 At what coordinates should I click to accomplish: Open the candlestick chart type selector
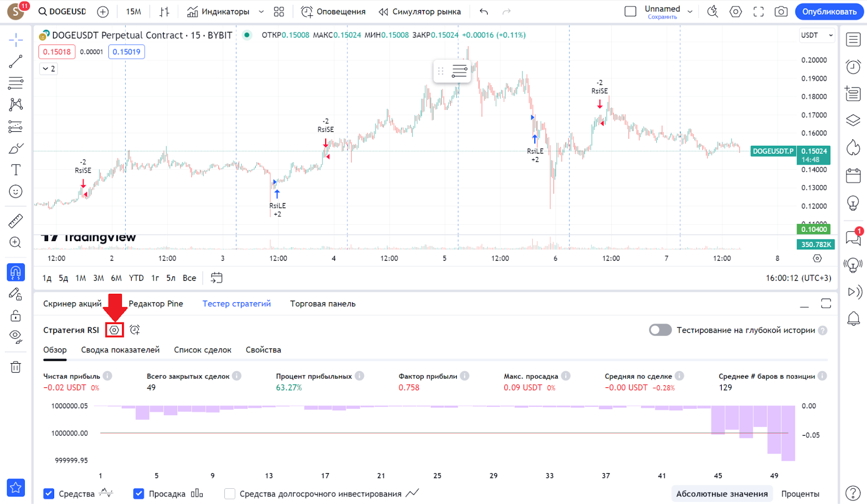pos(165,11)
